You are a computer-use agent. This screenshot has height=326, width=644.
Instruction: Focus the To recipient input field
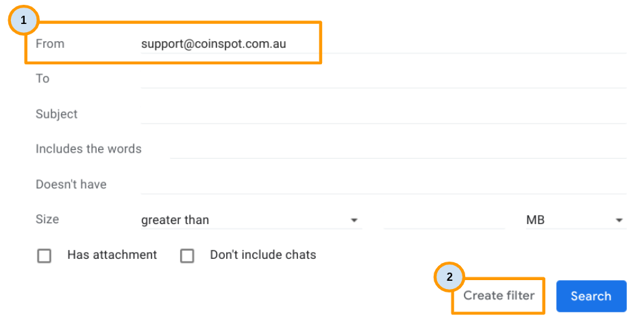point(384,79)
